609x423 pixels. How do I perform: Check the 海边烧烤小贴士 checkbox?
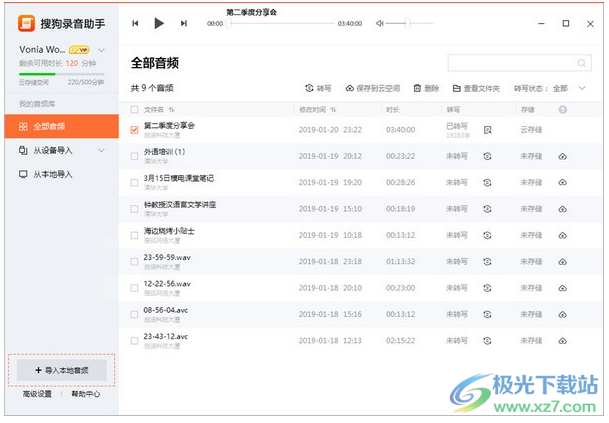[x=134, y=235]
